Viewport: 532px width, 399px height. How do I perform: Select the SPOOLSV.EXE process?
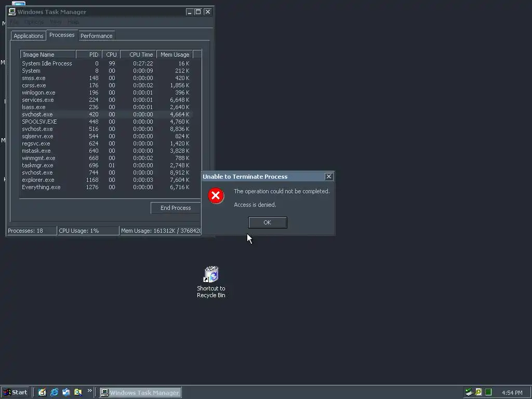click(107, 122)
